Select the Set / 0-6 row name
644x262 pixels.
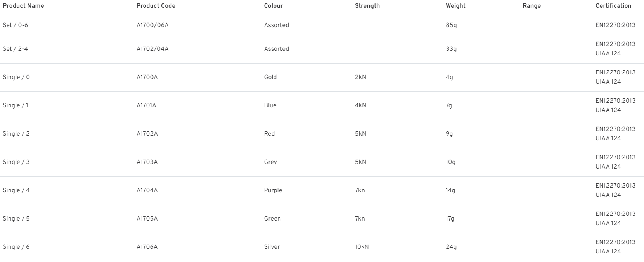16,25
